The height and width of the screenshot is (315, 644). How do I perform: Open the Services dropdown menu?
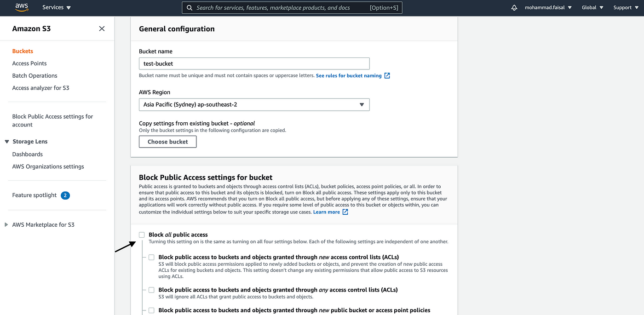tap(57, 7)
